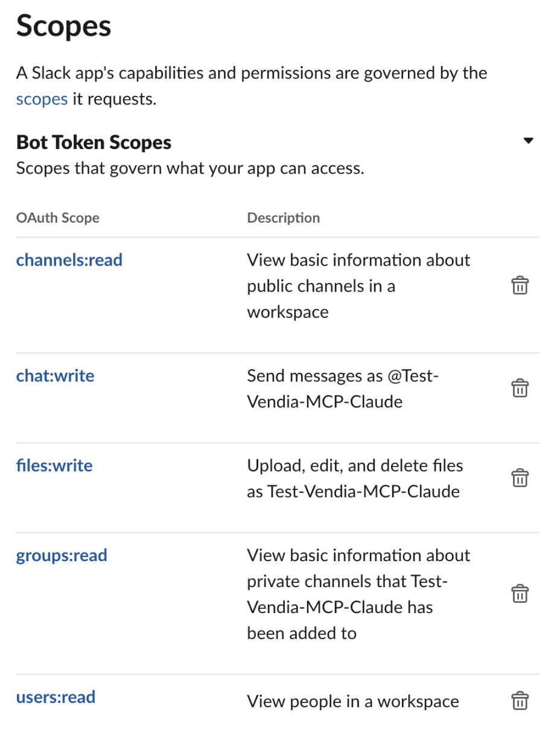The height and width of the screenshot is (741, 560).
Task: Open the blue 'scopes' documentation link
Action: click(42, 99)
